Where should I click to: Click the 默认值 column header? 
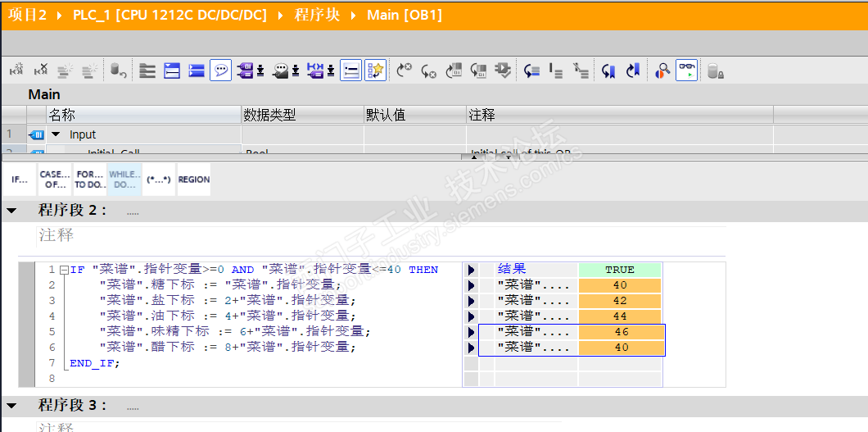(x=414, y=115)
